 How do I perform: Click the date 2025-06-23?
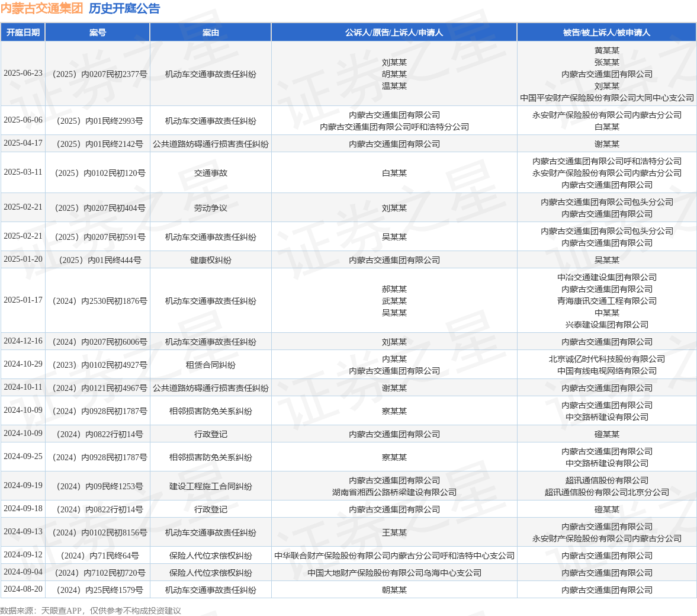pos(23,73)
